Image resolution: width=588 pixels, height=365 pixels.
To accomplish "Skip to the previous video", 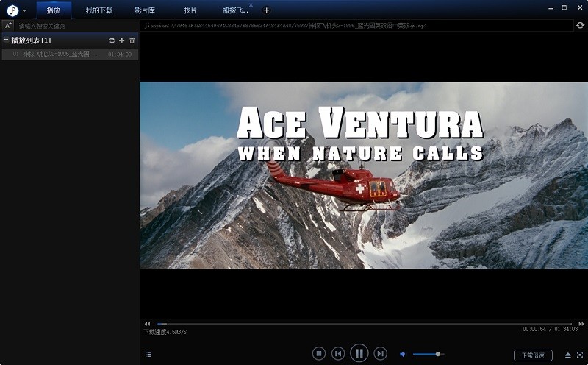I will tap(338, 353).
